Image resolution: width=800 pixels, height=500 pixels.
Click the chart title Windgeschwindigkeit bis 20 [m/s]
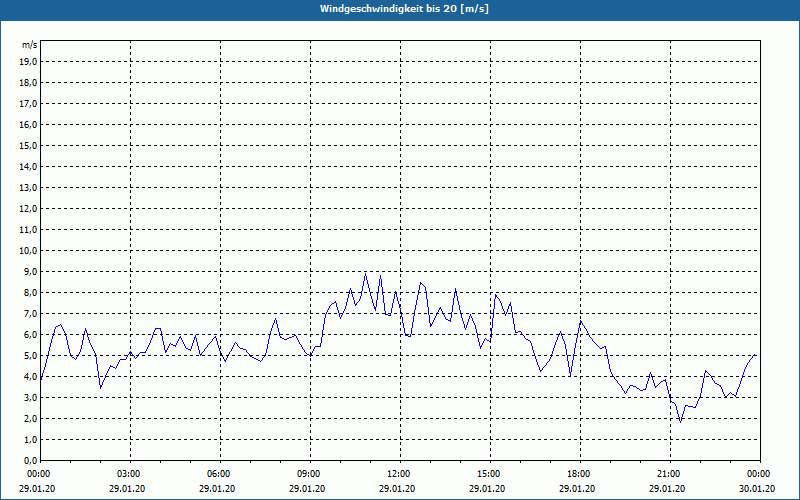click(x=404, y=9)
